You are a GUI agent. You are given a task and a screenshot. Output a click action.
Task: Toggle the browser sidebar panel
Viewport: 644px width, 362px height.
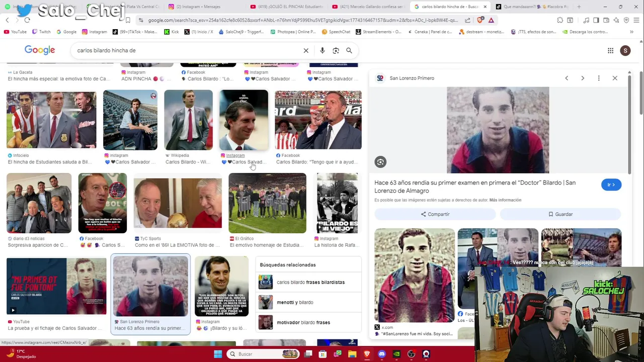coord(596,20)
